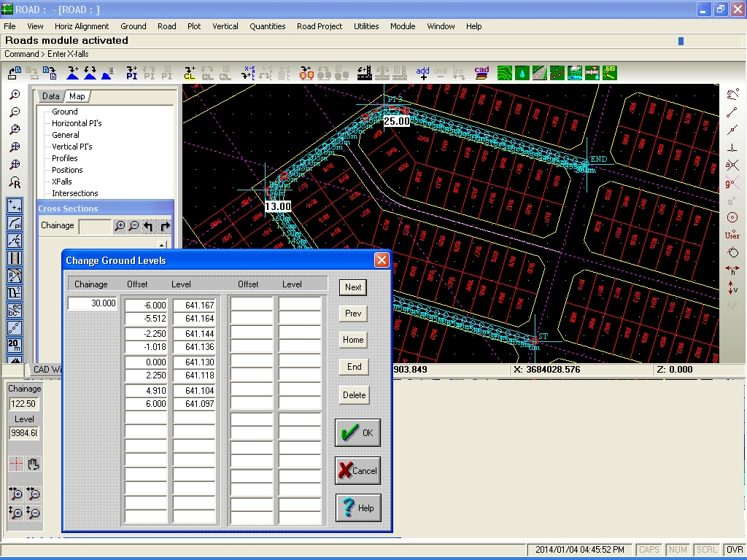Screen dimensions: 747x560
Task: Click the green contour map icon
Action: 505,73
